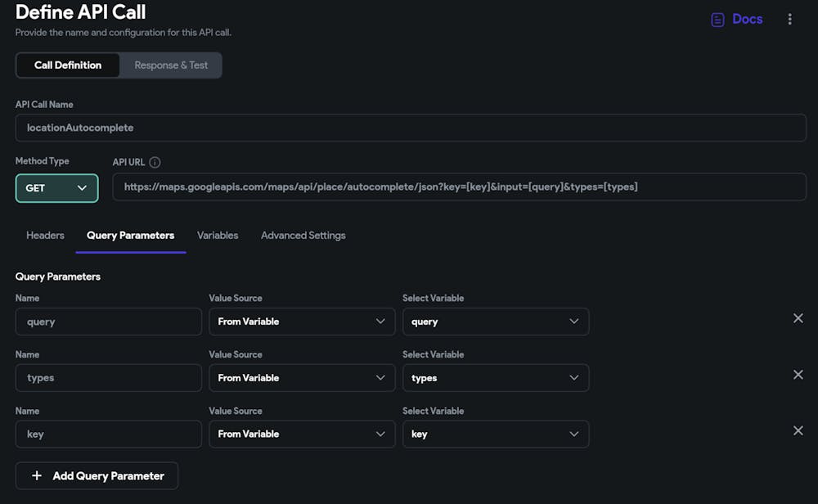The image size is (818, 504).
Task: Click into the API URL text field
Action: click(x=459, y=187)
